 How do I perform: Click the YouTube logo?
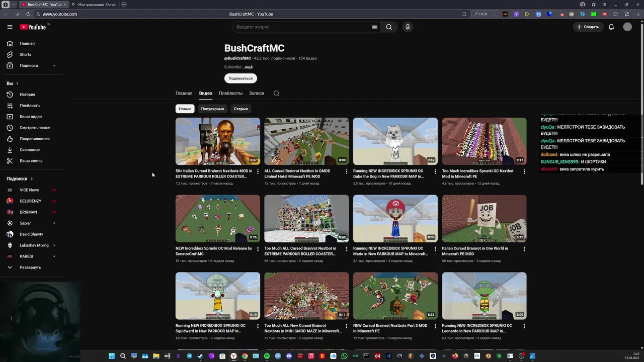pos(33,27)
